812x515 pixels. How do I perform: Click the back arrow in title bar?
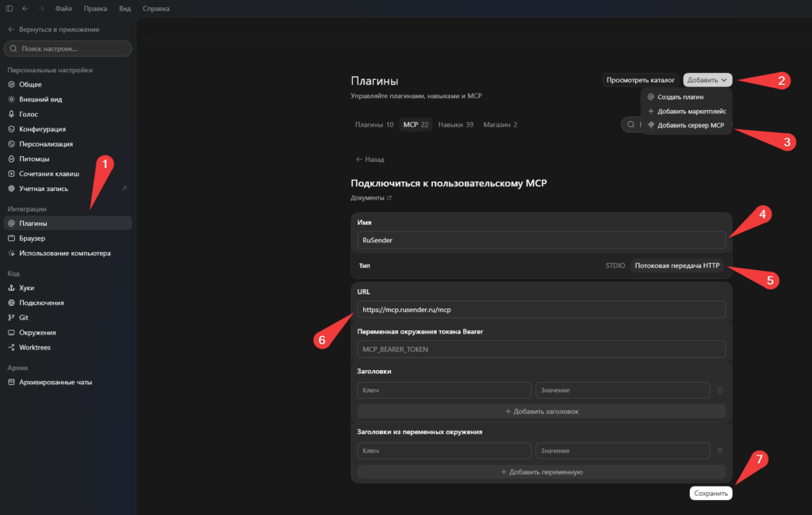[x=25, y=8]
